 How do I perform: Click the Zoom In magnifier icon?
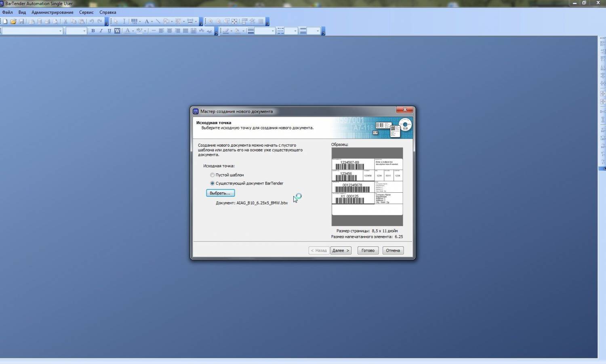pyautogui.click(x=210, y=21)
